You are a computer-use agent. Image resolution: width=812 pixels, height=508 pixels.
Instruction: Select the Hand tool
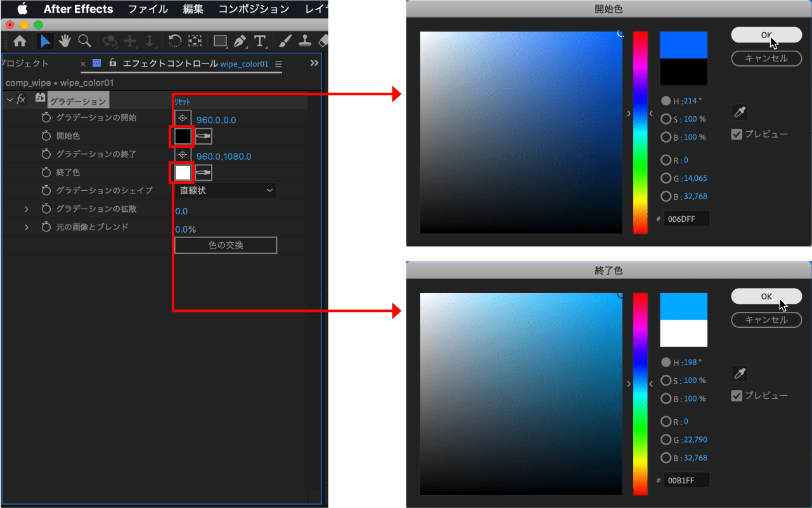[x=65, y=41]
